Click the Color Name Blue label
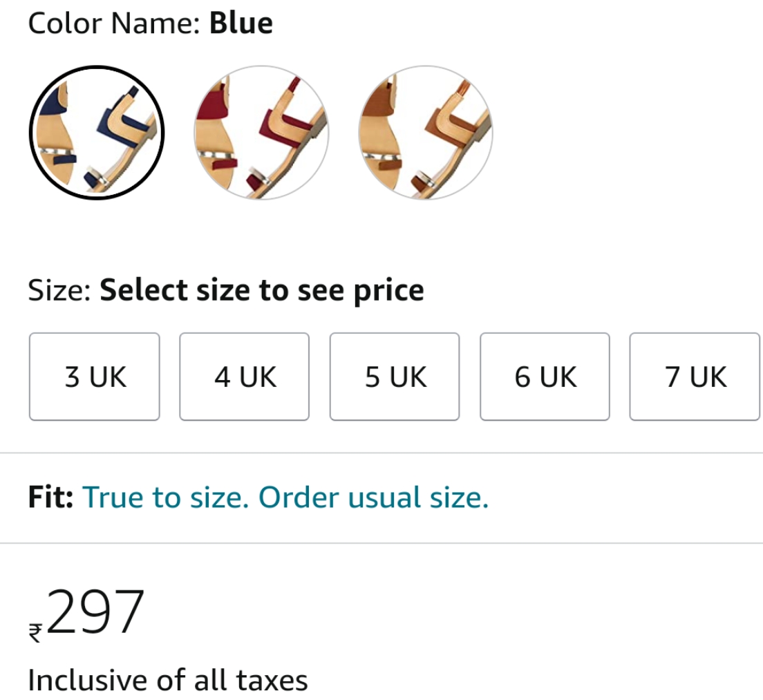The image size is (763, 700). tap(151, 23)
